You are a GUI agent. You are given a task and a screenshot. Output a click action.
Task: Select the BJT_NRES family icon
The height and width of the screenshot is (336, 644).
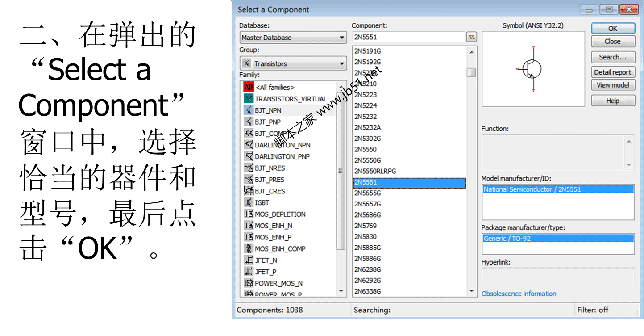coord(249,168)
